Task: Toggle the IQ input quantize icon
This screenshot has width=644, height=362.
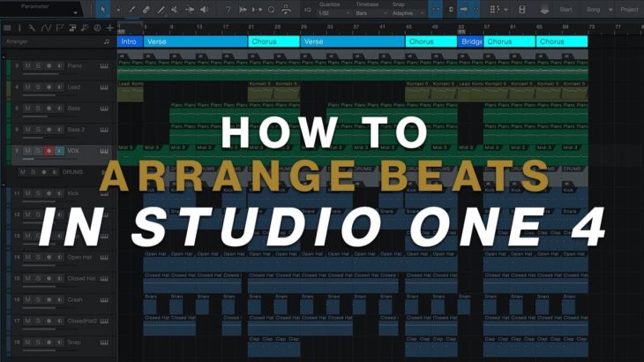Action: coord(308,10)
